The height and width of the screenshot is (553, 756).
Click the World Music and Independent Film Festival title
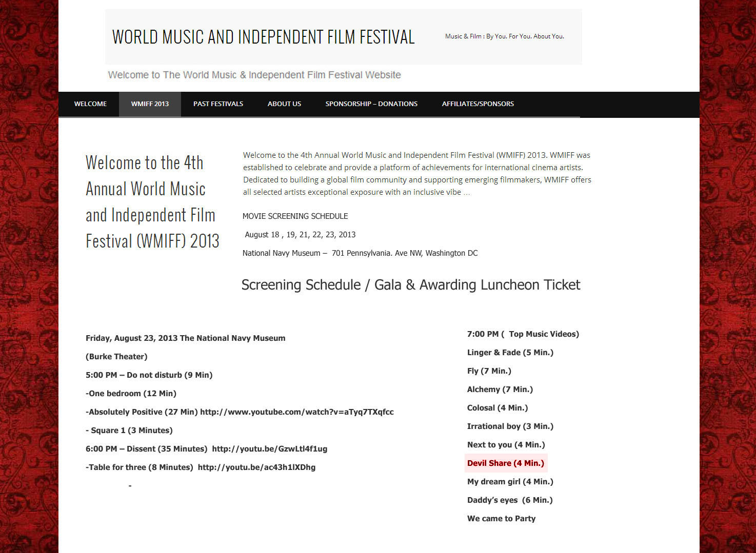point(263,37)
